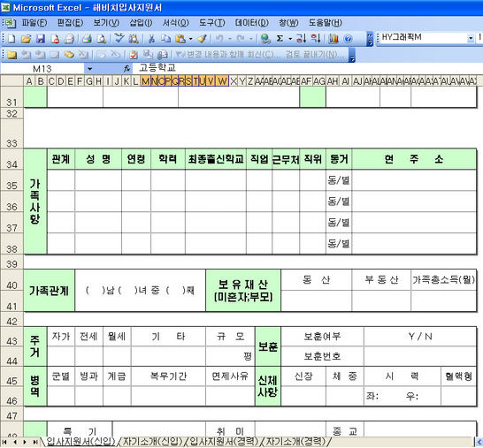This screenshot has height=448, width=483.
Task: Click the Redo arrow
Action: pos(241,39)
